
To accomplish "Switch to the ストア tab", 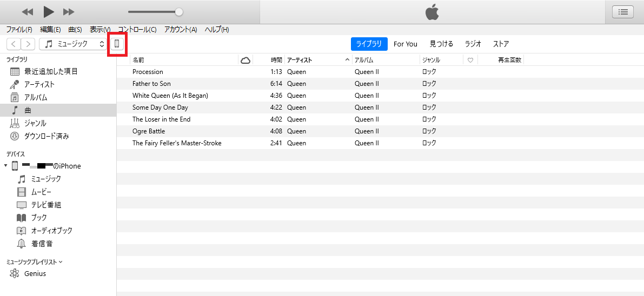I will [x=501, y=44].
